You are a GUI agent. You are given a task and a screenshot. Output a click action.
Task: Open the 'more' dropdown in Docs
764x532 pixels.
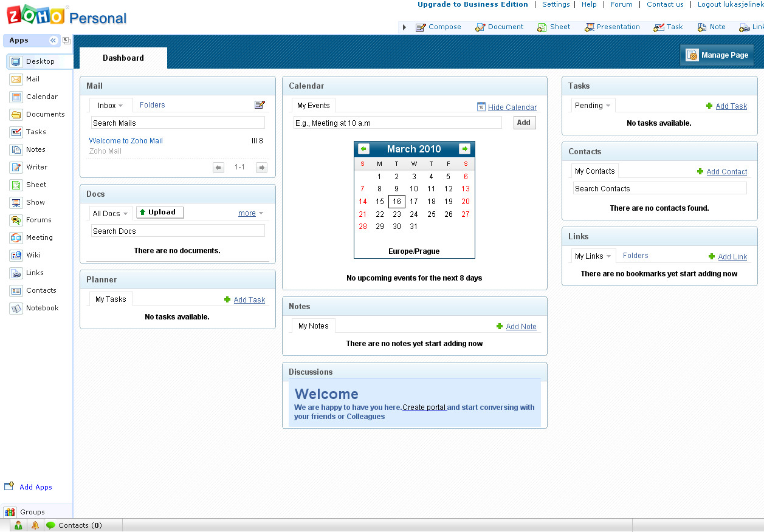[x=251, y=213]
